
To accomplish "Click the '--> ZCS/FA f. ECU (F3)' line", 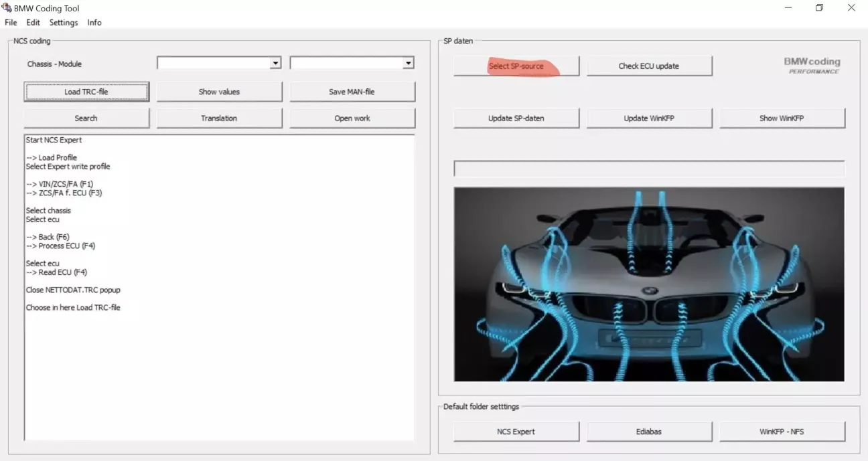I will pos(64,193).
